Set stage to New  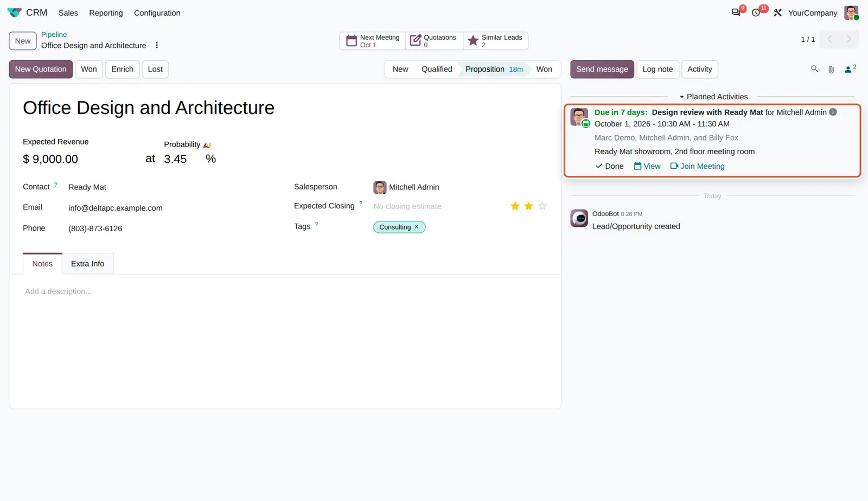point(400,69)
